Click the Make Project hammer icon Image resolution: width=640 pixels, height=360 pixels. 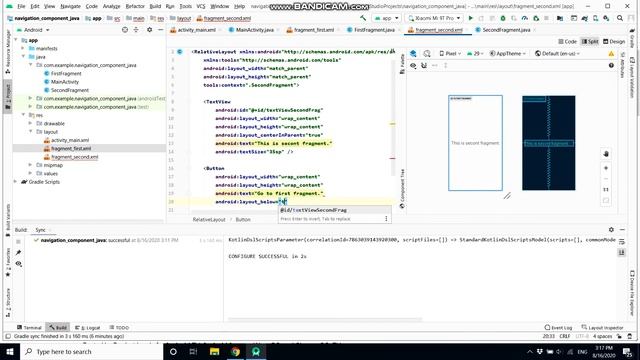click(x=363, y=18)
